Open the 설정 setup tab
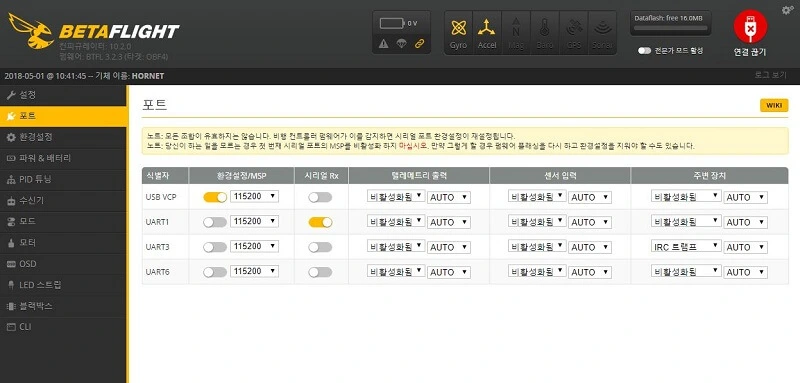This screenshot has height=383, width=800. [63, 95]
